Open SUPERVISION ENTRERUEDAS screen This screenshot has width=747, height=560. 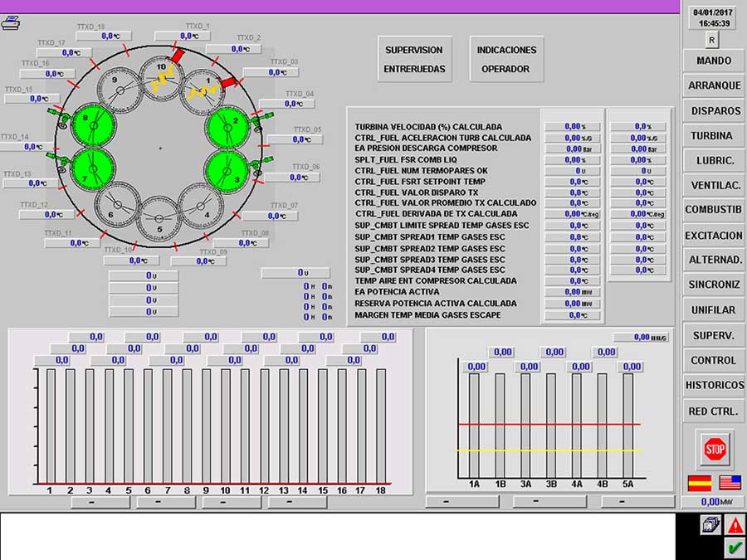pos(414,59)
